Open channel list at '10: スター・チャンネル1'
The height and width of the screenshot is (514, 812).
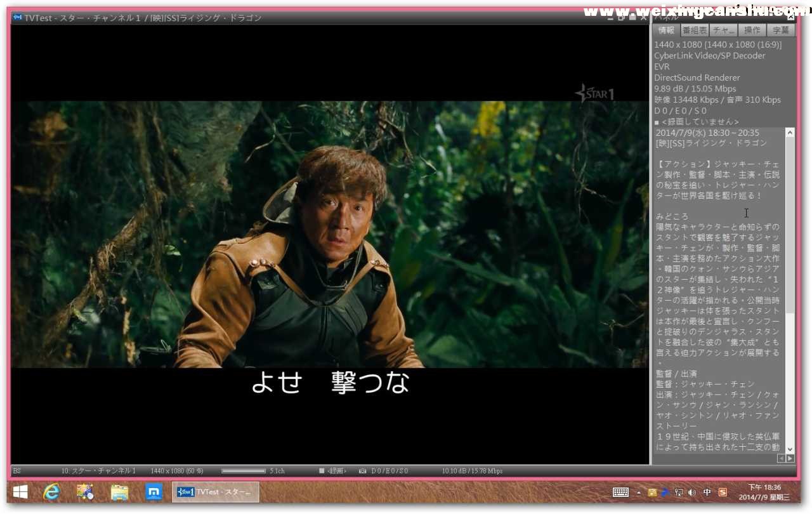tap(98, 471)
